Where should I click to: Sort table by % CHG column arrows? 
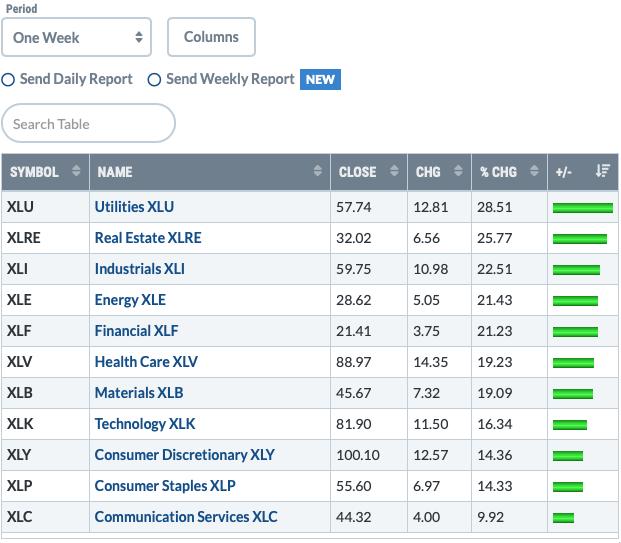pos(534,171)
